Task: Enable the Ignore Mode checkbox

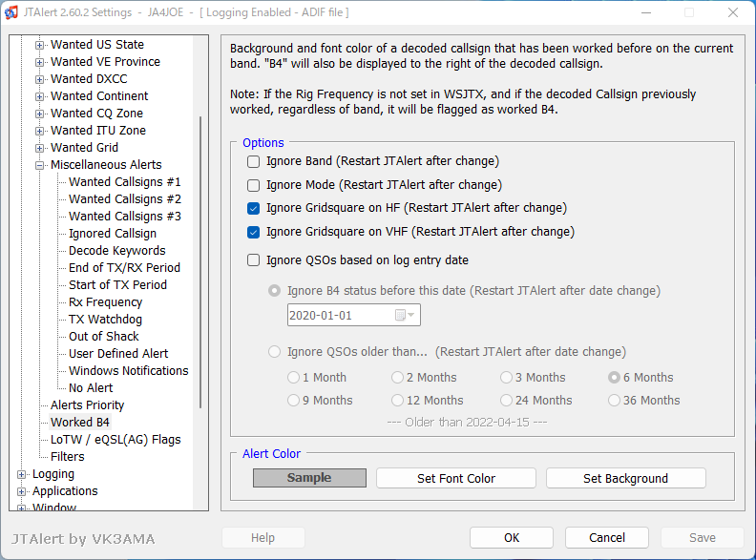Action: point(253,185)
